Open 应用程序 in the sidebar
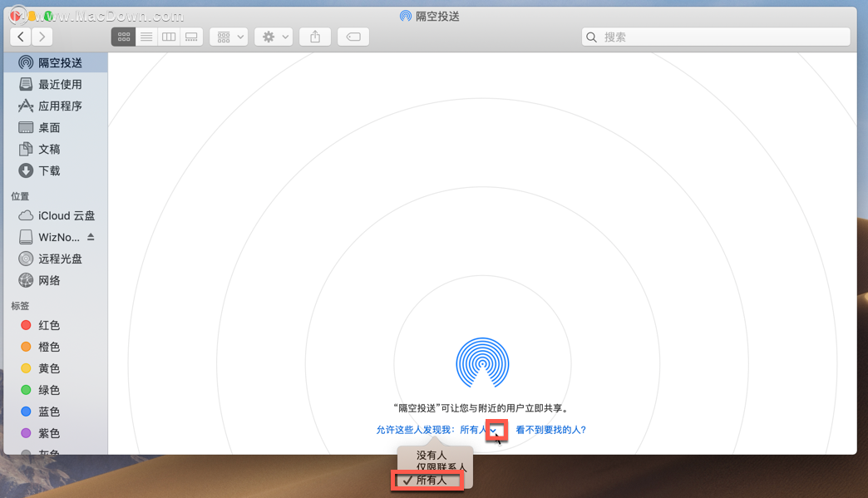This screenshot has width=868, height=498. pyautogui.click(x=56, y=106)
